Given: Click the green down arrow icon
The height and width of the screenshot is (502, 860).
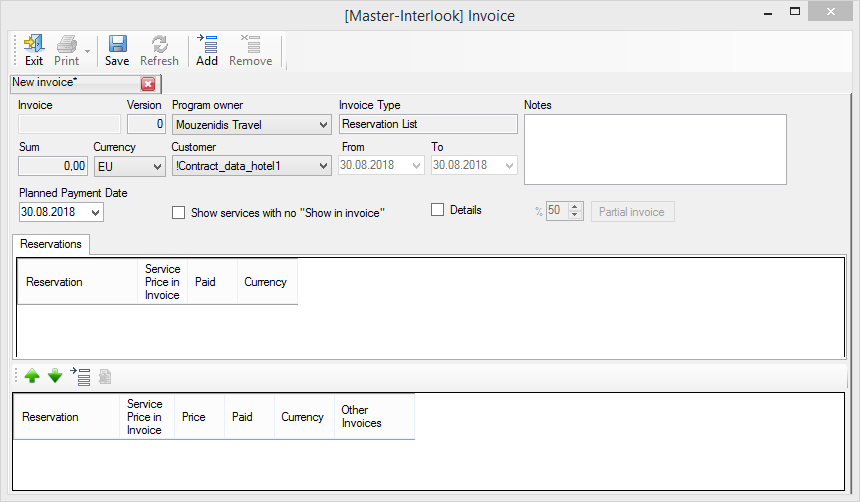Looking at the screenshot, I should 55,377.
